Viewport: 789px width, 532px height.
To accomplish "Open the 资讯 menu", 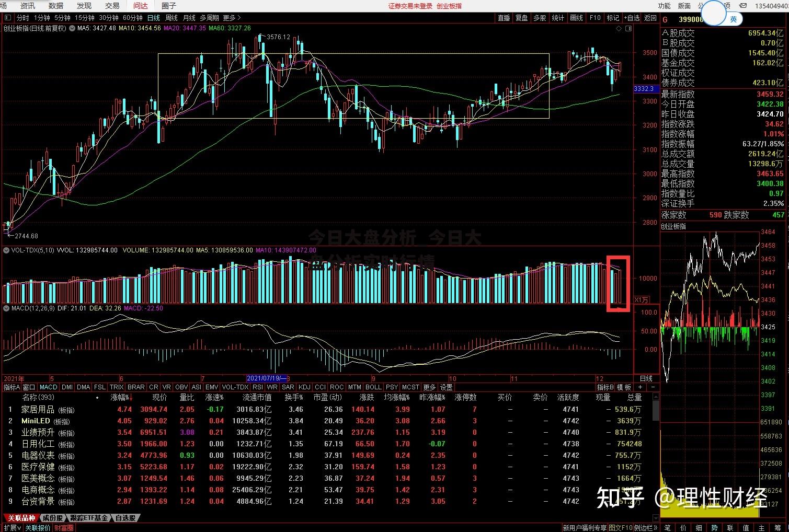I will pyautogui.click(x=28, y=6).
